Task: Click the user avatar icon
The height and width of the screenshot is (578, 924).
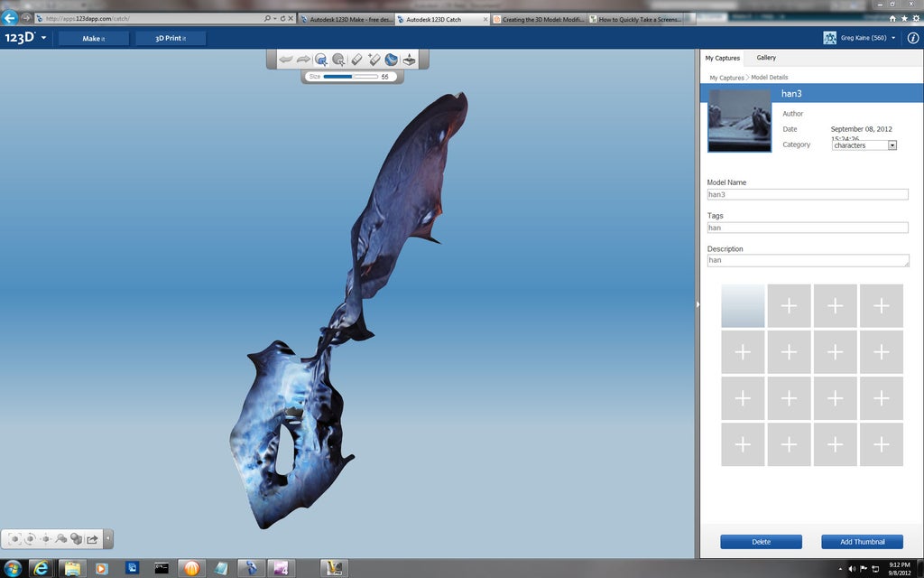Action: point(830,38)
